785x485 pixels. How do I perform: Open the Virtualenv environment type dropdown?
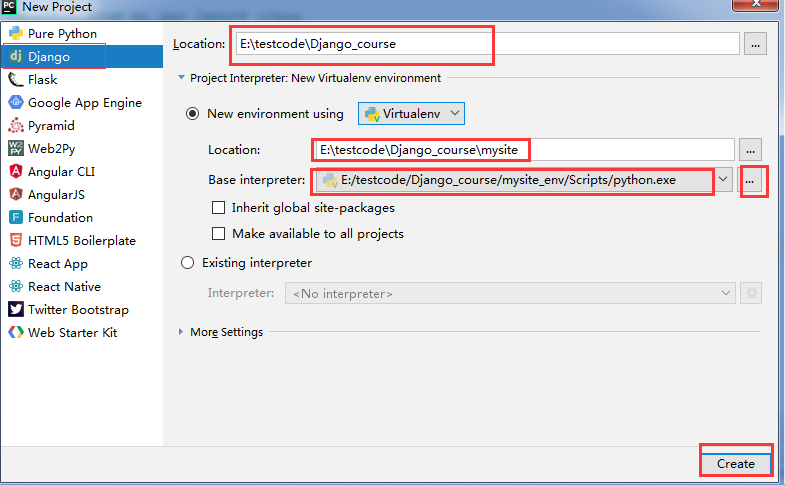411,114
